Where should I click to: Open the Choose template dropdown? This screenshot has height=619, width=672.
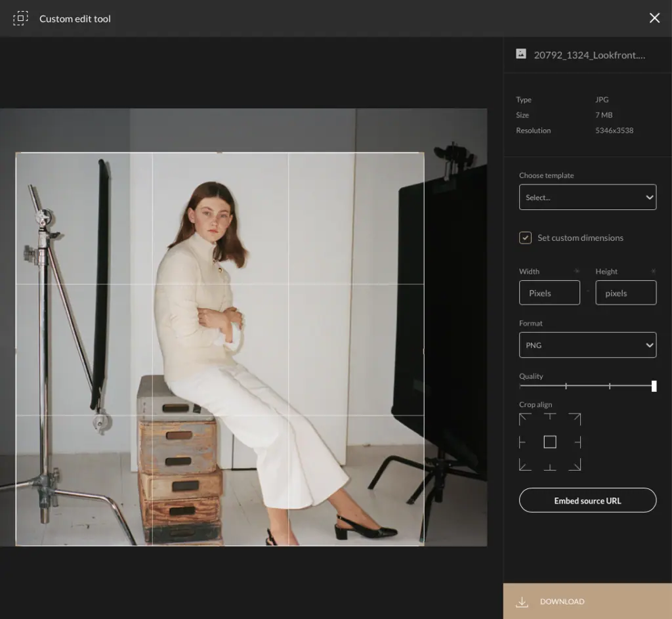point(587,197)
